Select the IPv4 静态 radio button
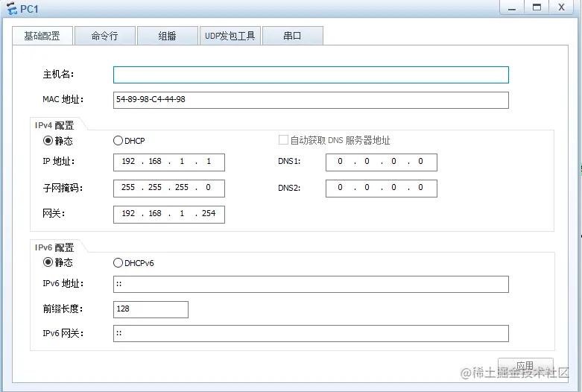Viewport: 582px width, 392px height. point(48,141)
